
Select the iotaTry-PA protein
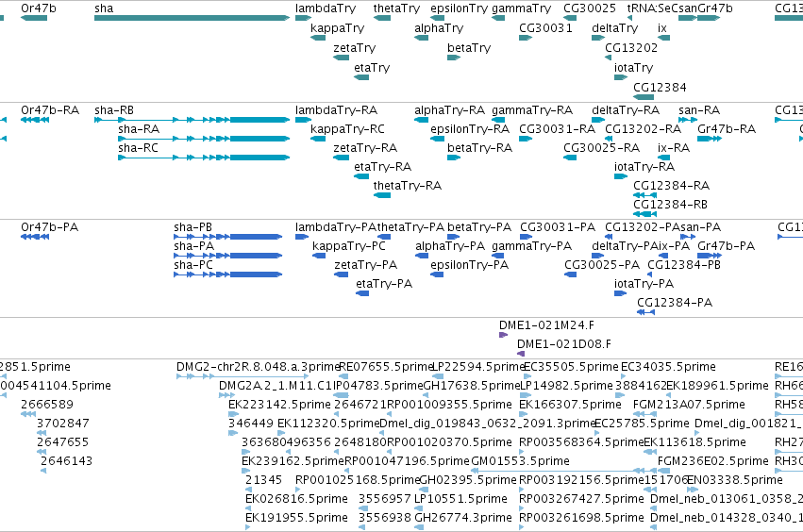[620, 293]
